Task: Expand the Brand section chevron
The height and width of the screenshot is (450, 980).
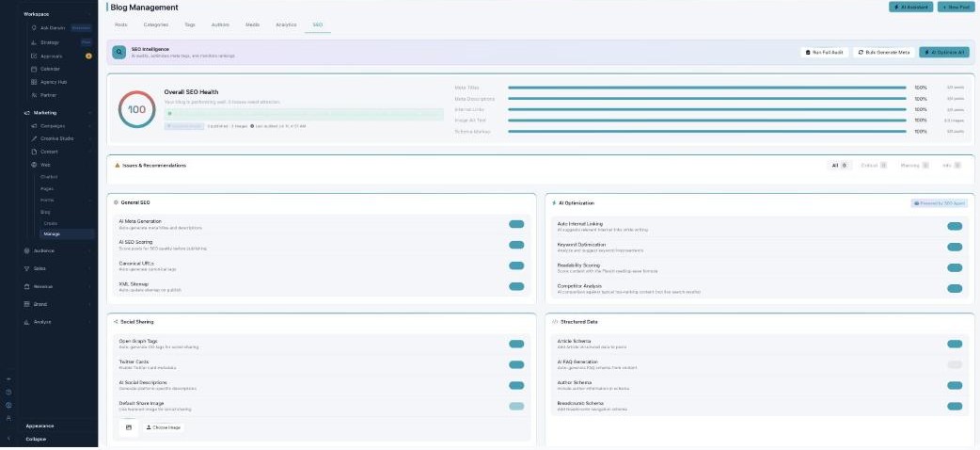Action: [89, 304]
